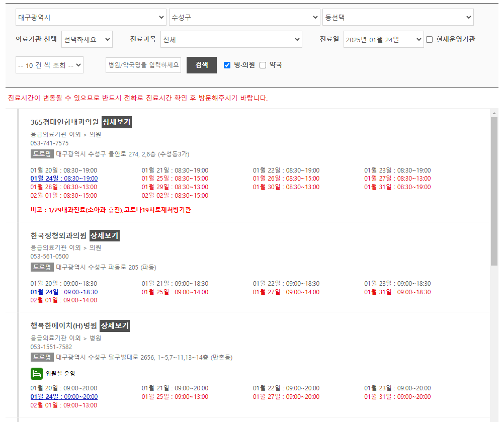Click the results list scrollbar thumb

pos(494,191)
